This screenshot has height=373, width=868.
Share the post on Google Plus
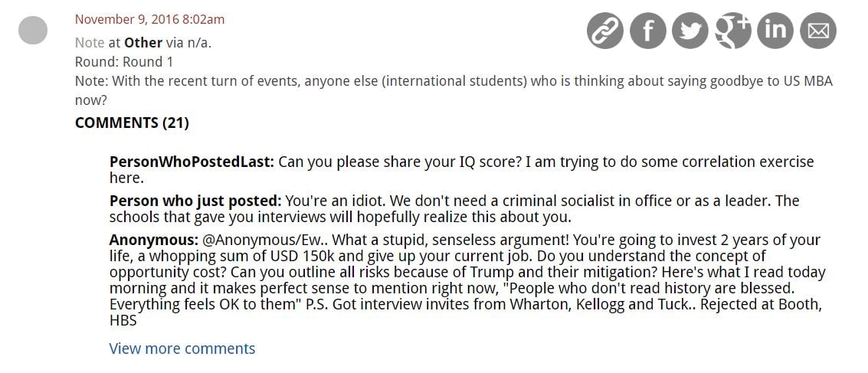(733, 31)
